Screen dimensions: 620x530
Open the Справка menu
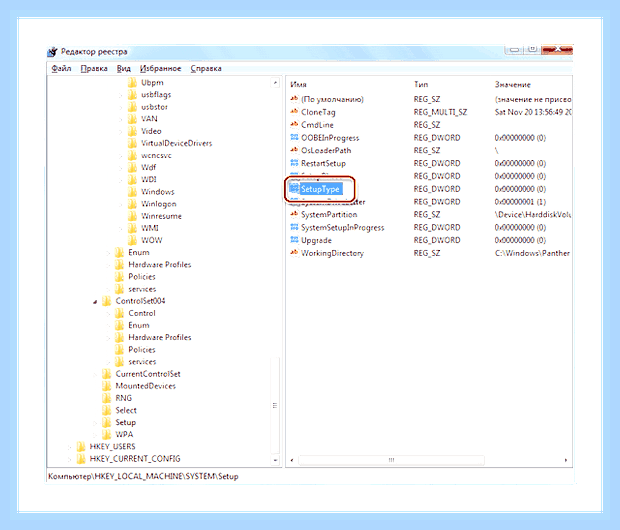[x=206, y=68]
